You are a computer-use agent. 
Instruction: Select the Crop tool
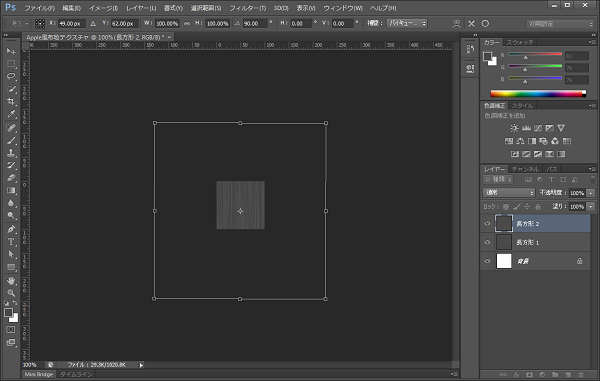11,101
